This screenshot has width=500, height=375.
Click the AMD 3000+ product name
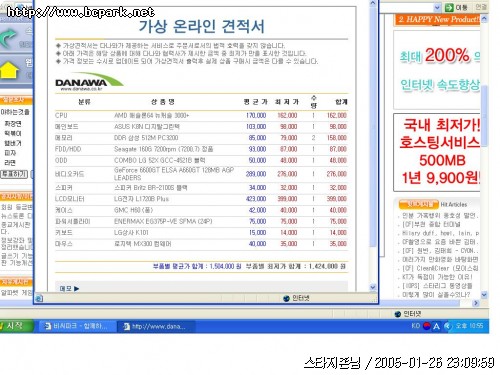click(x=152, y=115)
